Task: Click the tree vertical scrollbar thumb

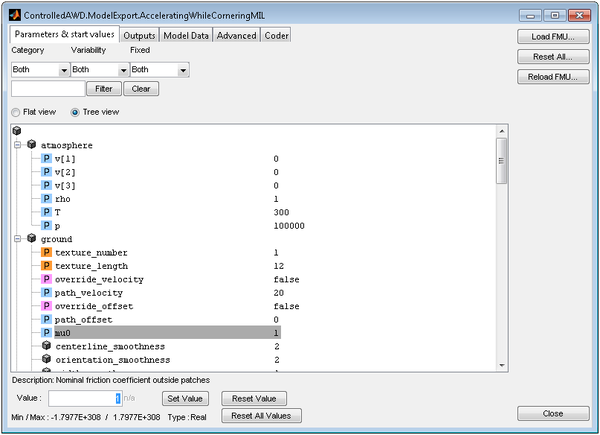Action: [502, 161]
